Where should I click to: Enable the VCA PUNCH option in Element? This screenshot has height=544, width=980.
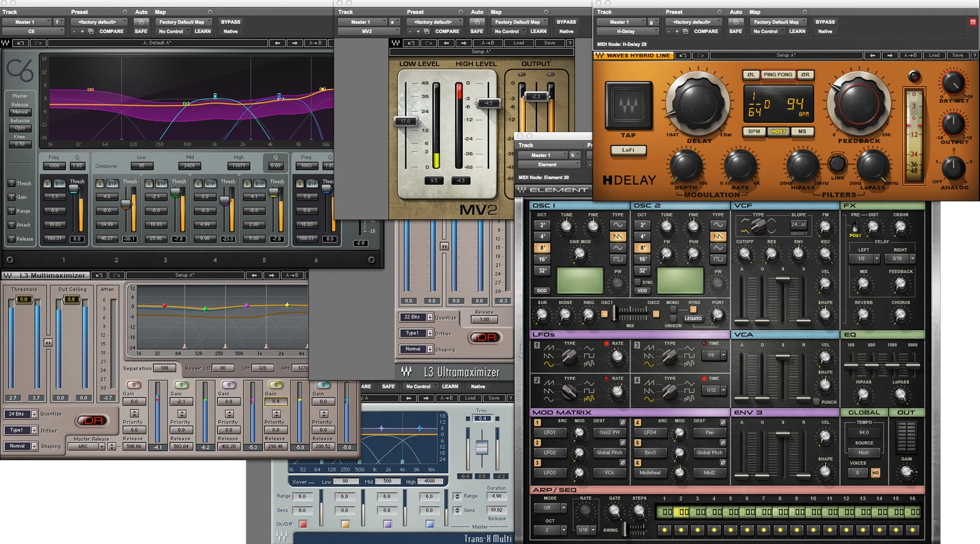pos(816,402)
